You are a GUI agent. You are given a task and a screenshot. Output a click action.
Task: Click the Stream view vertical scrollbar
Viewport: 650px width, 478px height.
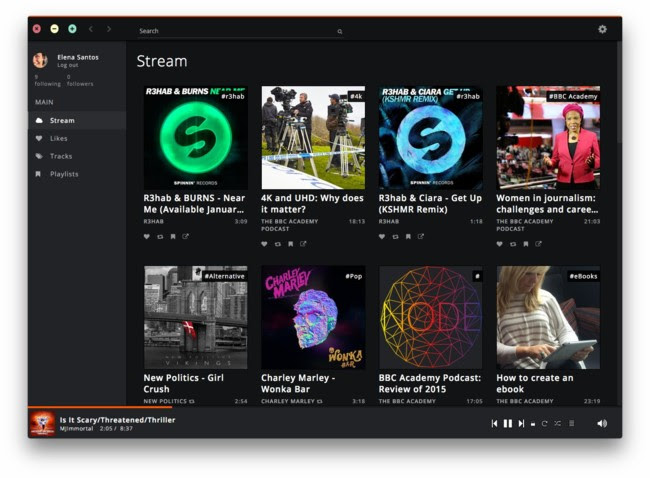coord(618,91)
